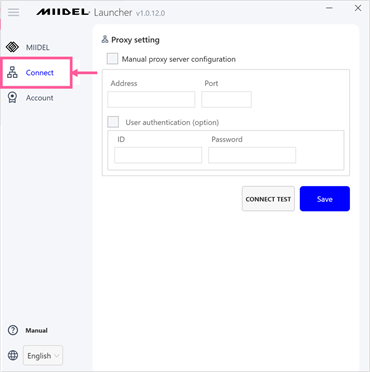
Task: Click the Password input field
Action: tap(252, 155)
